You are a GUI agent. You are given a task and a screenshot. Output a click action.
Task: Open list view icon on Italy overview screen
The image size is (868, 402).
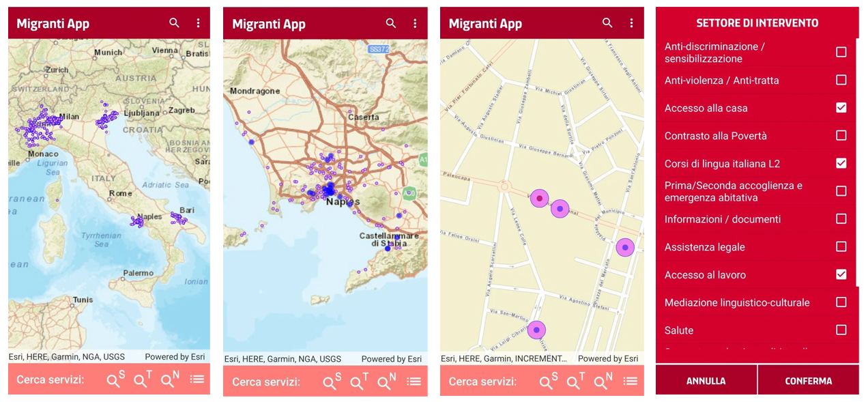pyautogui.click(x=197, y=379)
